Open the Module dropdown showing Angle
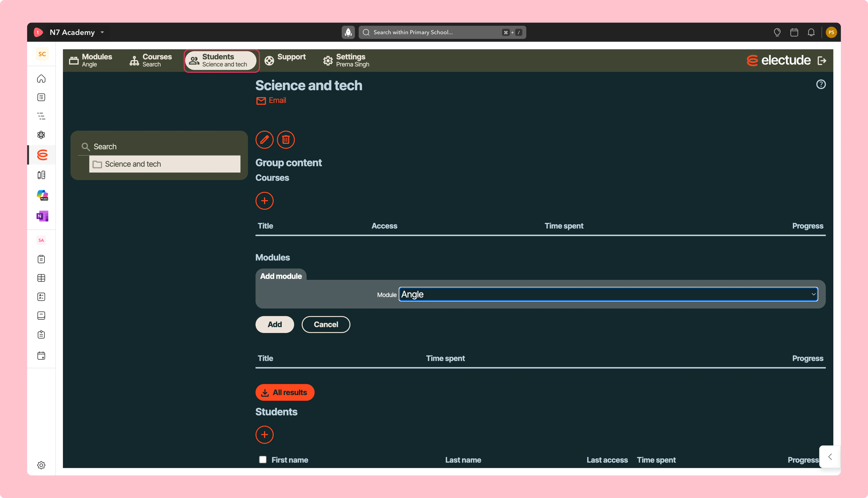This screenshot has height=498, width=868. coord(608,294)
